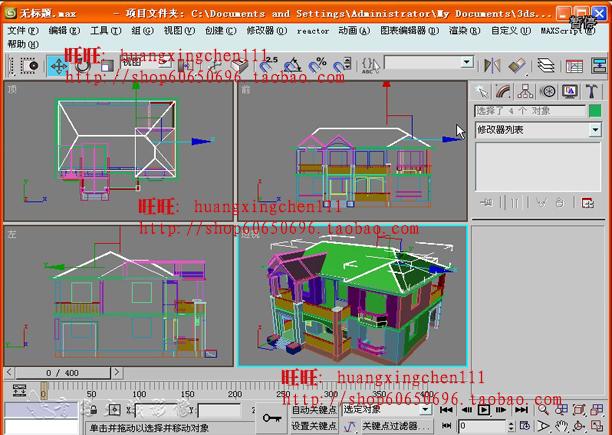
Task: Open the 文件(F) menu
Action: click(x=23, y=30)
